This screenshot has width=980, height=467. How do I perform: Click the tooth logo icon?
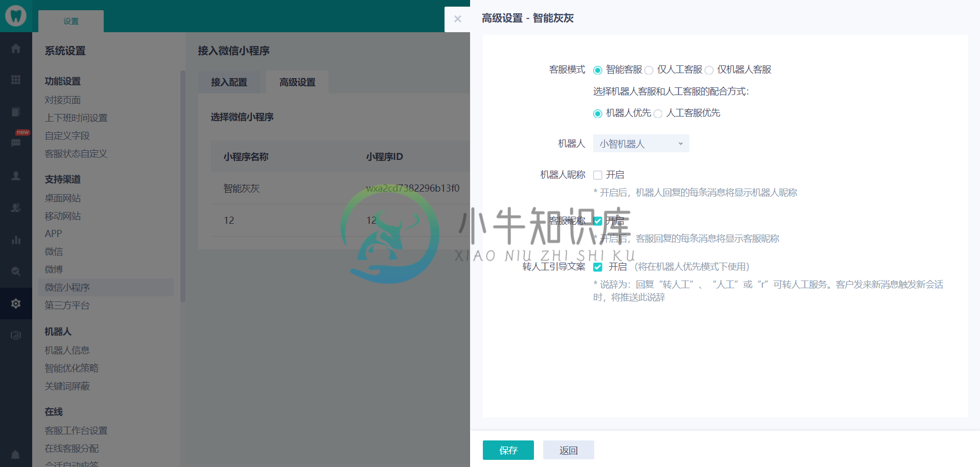click(16, 16)
